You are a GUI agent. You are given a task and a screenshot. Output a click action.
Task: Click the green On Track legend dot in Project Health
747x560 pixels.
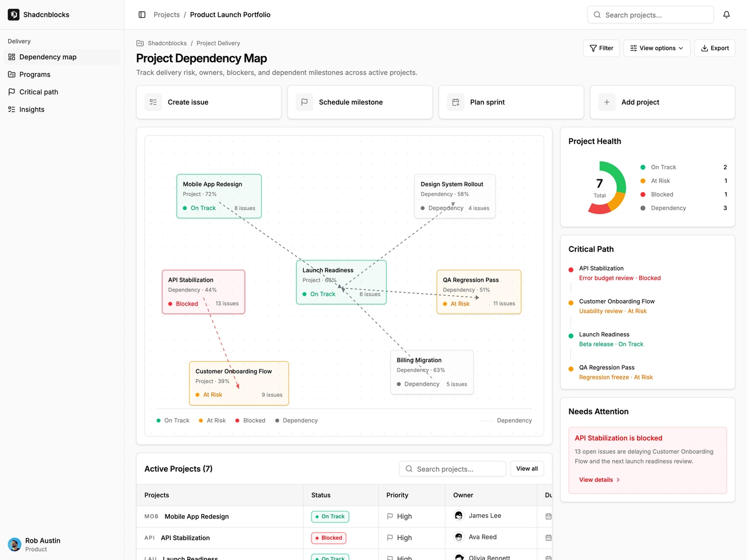pos(643,167)
